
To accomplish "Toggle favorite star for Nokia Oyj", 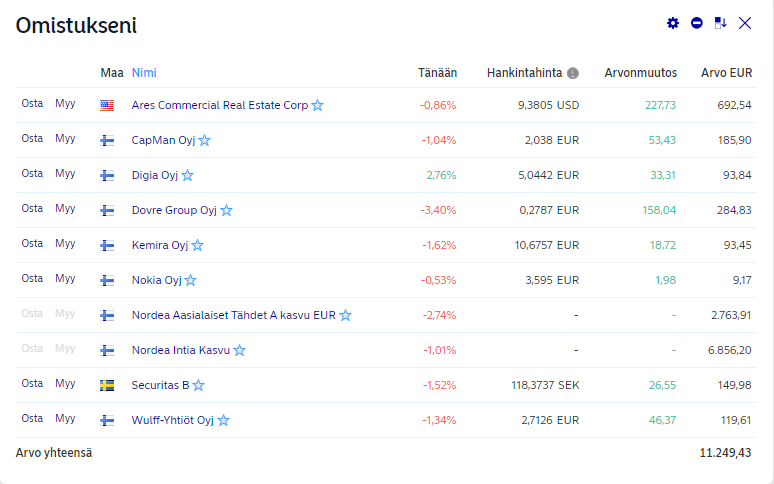I will click(190, 281).
